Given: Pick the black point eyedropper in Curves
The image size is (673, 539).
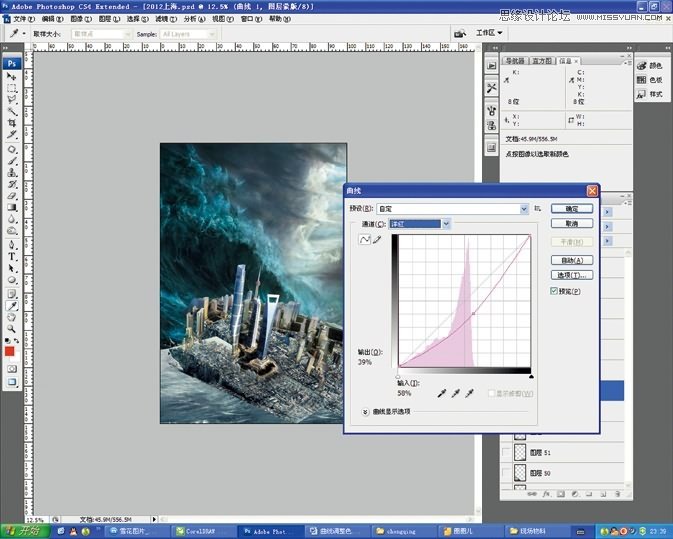Looking at the screenshot, I should pos(442,393).
